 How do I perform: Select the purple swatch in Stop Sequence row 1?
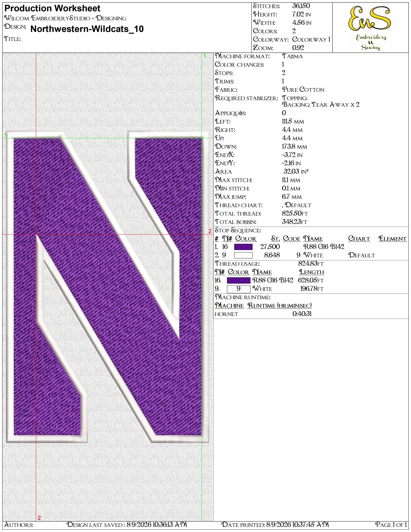(x=243, y=247)
